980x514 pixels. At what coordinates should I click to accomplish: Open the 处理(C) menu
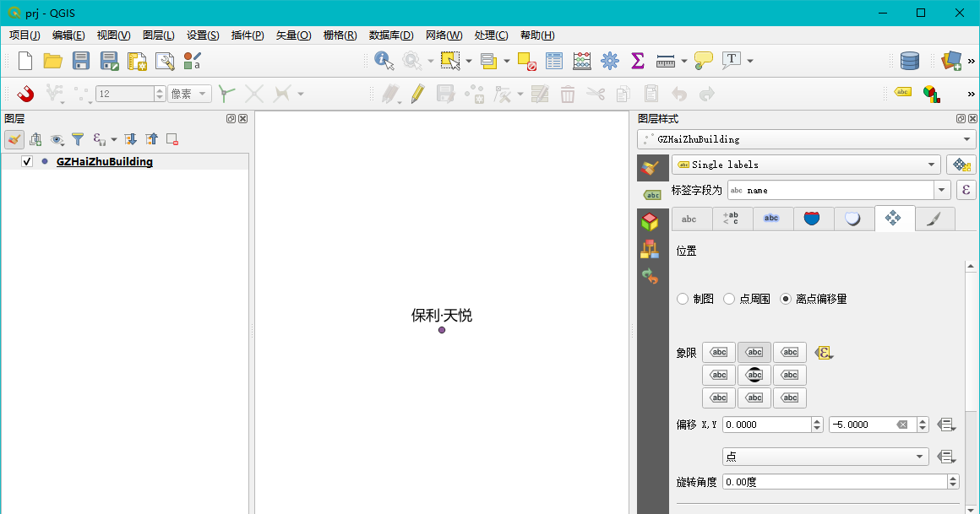click(x=491, y=35)
